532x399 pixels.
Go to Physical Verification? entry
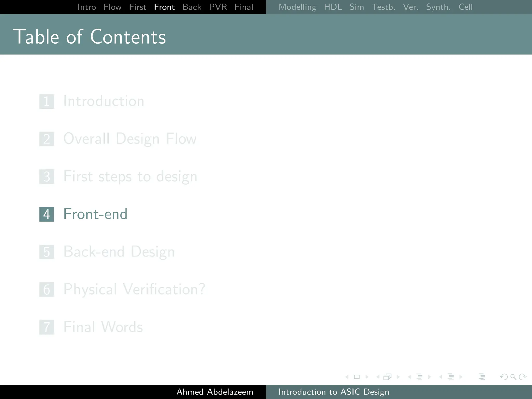[x=135, y=289]
